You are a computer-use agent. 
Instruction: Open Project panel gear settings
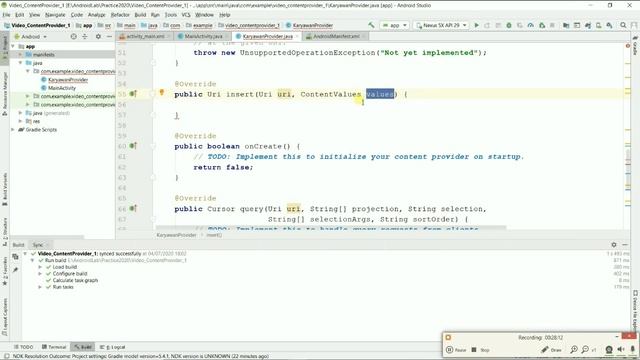tap(98, 36)
